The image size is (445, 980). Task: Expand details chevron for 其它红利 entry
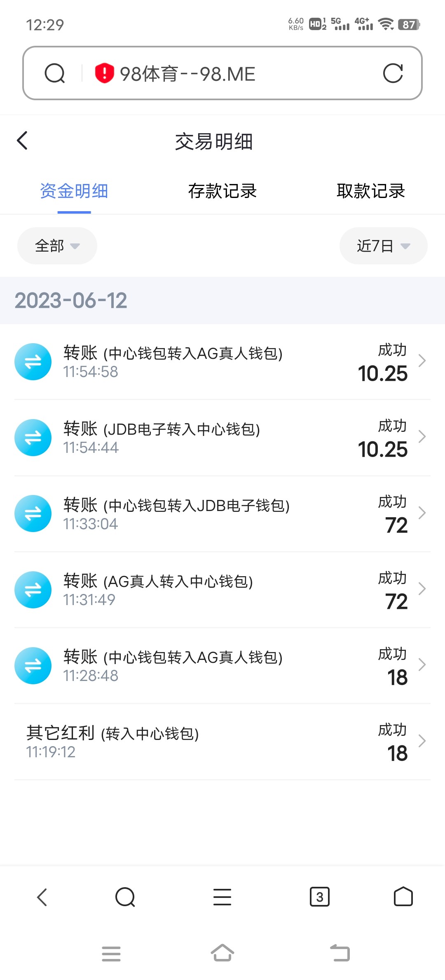coord(422,741)
